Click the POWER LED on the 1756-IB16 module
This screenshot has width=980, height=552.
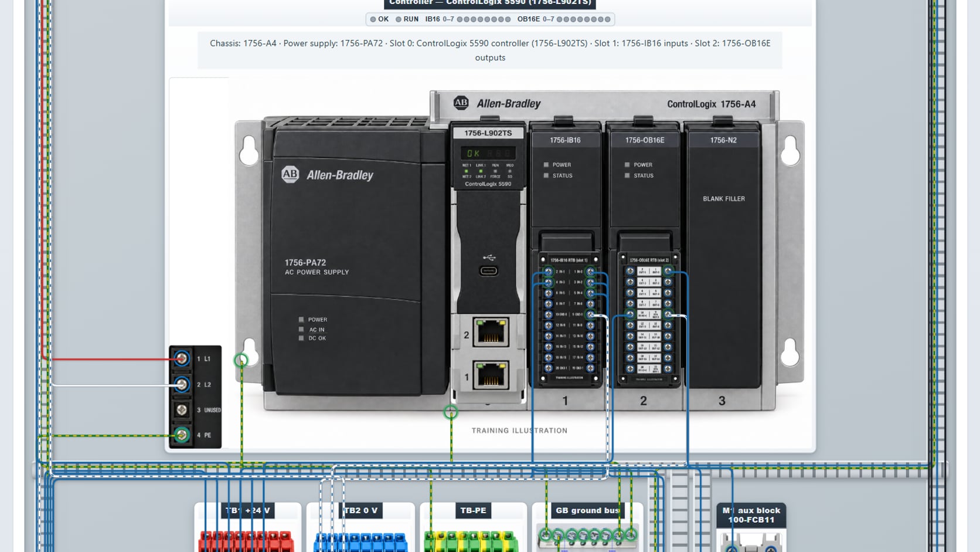tap(546, 165)
